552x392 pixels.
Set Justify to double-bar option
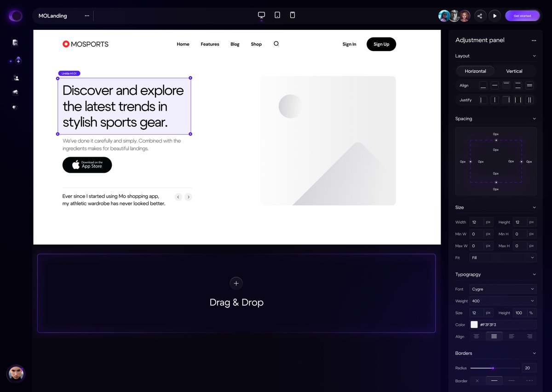[529, 100]
